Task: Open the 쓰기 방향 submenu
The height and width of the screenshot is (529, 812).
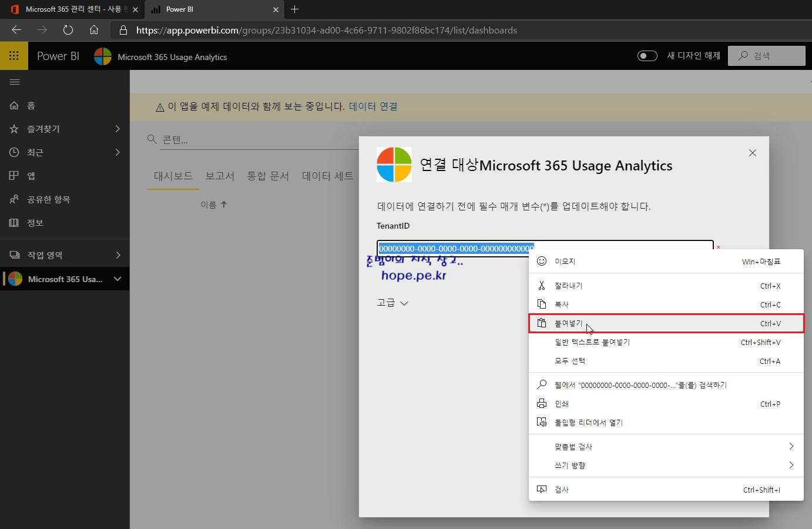Action: coord(666,466)
